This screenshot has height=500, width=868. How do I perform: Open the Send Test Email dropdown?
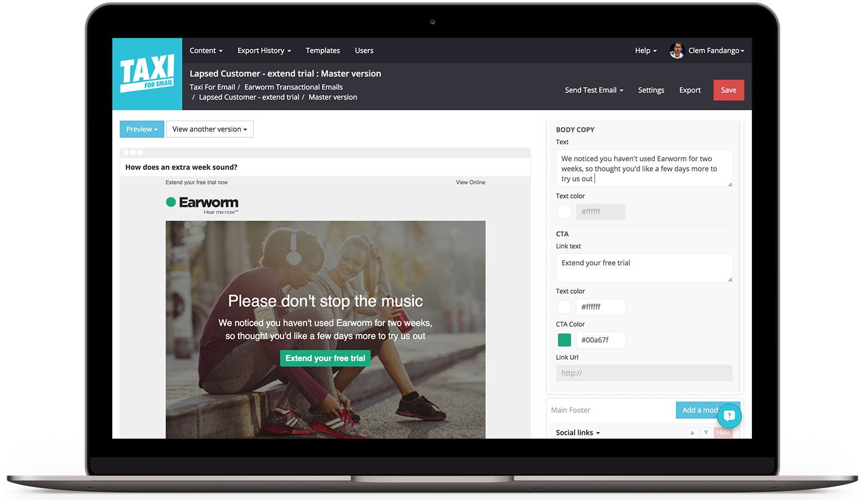(594, 90)
